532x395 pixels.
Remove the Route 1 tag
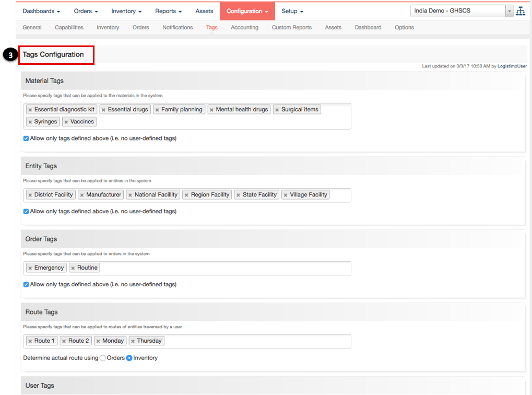coord(30,341)
